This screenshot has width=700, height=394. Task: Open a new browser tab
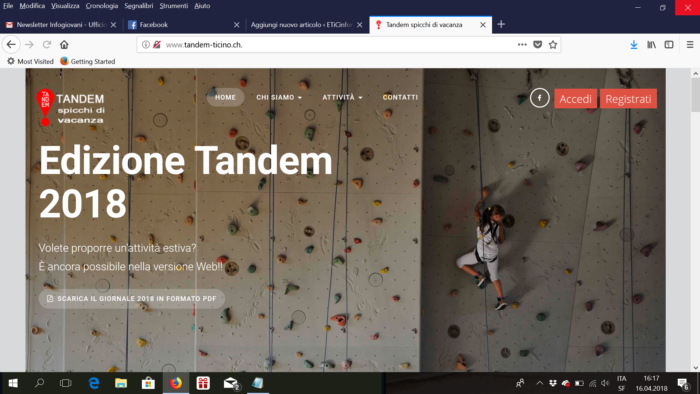coord(501,25)
